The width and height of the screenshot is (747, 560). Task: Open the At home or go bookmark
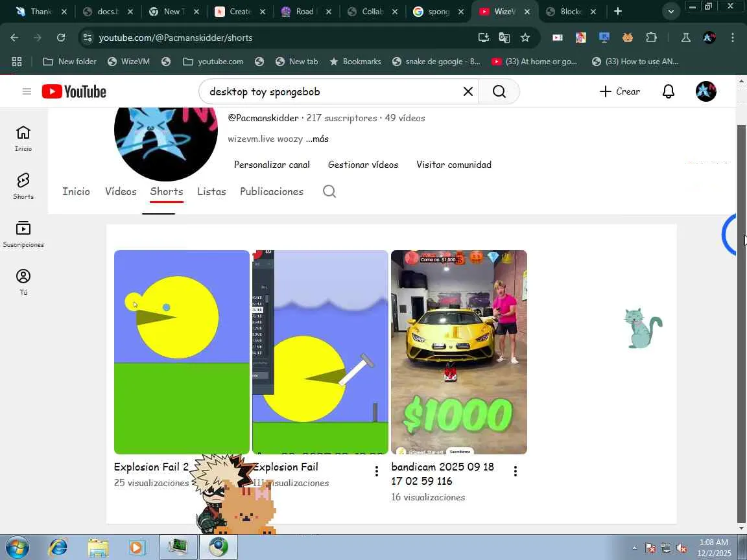(x=534, y=62)
